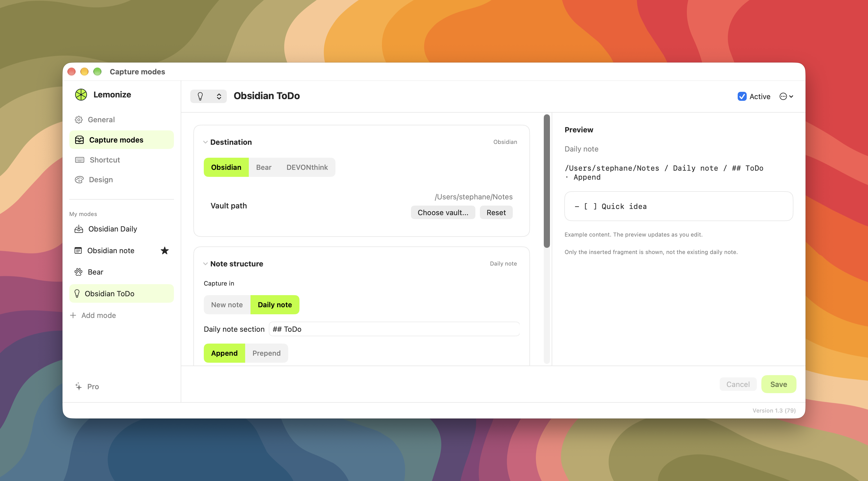Click the Preview heading

coord(579,130)
